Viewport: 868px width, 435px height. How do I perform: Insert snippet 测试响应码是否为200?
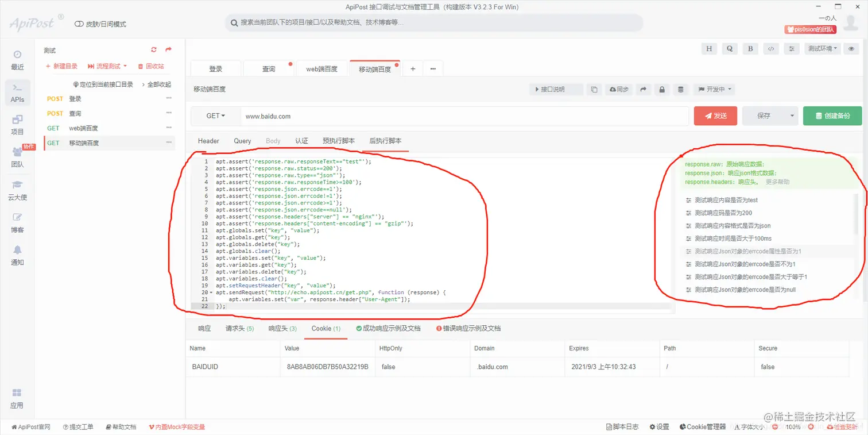pyautogui.click(x=723, y=213)
